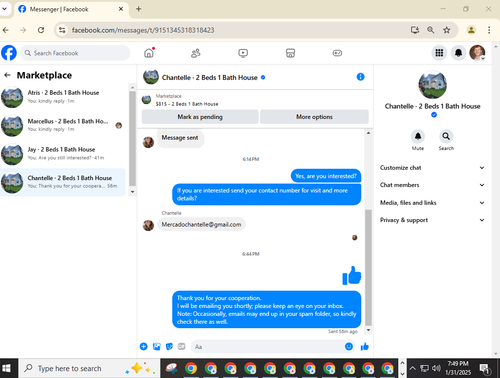The width and height of the screenshot is (500, 378).
Task: Click the Facebook logo
Action: [9, 53]
